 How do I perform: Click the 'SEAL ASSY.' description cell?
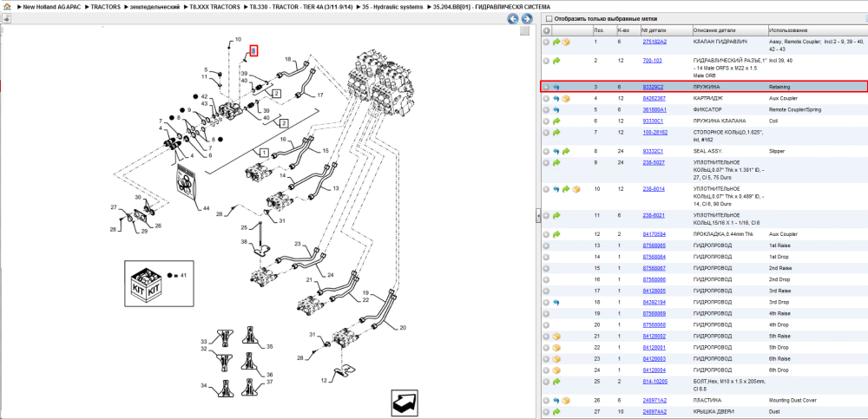point(708,151)
